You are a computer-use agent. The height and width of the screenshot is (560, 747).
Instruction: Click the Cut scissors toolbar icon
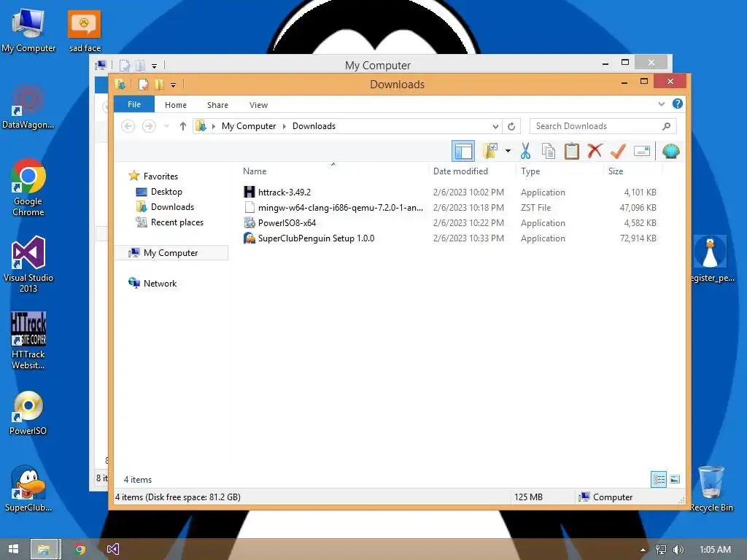click(525, 152)
